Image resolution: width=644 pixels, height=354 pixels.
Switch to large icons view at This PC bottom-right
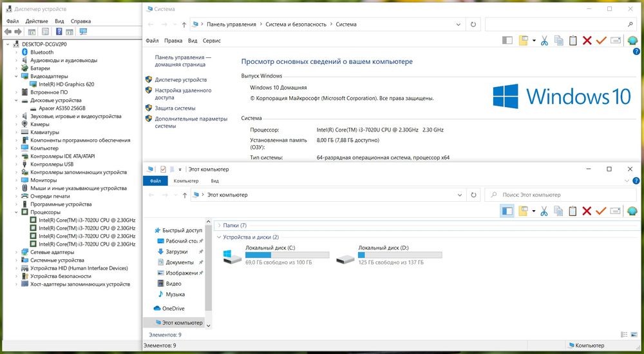tap(634, 335)
